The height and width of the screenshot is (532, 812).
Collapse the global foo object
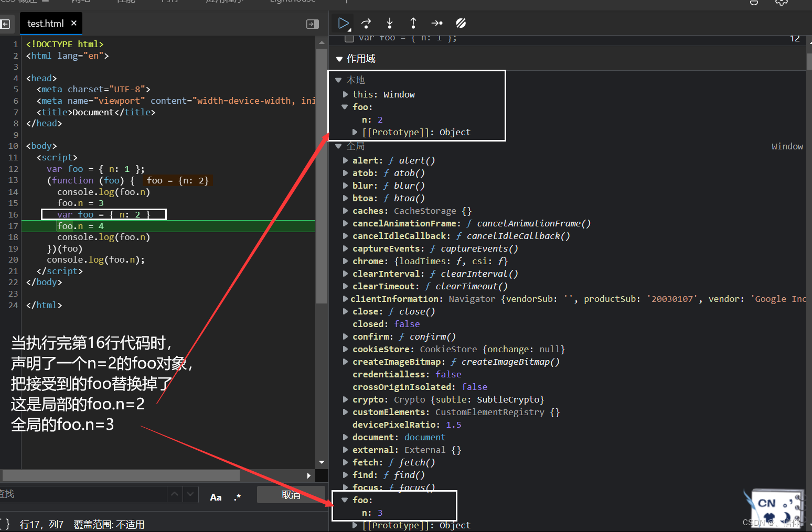click(345, 500)
